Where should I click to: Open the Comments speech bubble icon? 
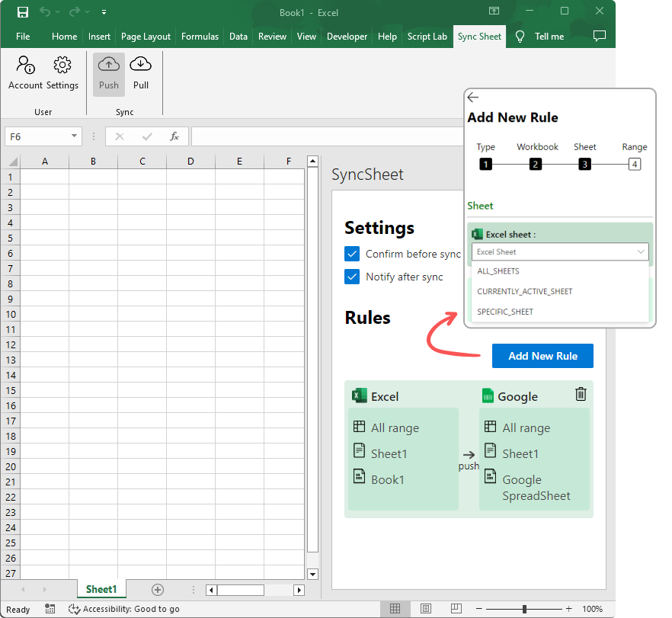click(599, 36)
